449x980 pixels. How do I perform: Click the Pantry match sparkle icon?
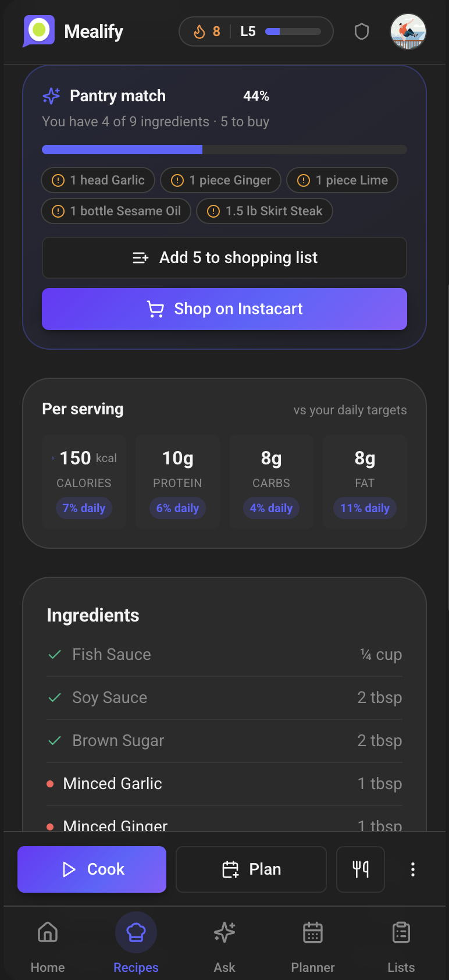(x=51, y=96)
